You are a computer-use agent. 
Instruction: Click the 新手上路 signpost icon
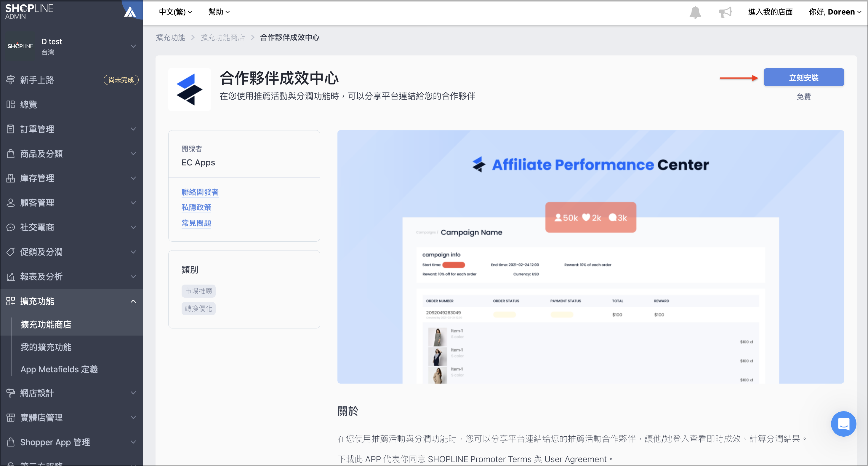pos(10,80)
